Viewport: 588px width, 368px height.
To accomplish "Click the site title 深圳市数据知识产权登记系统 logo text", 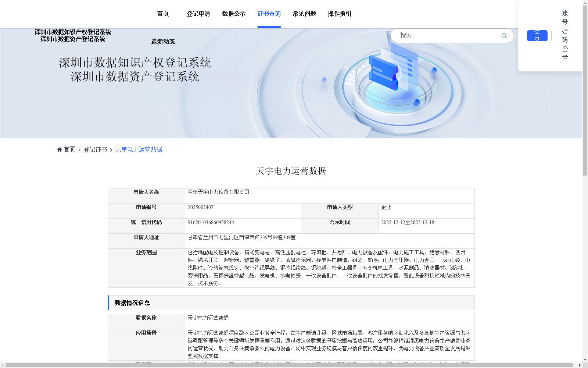I will [x=73, y=32].
